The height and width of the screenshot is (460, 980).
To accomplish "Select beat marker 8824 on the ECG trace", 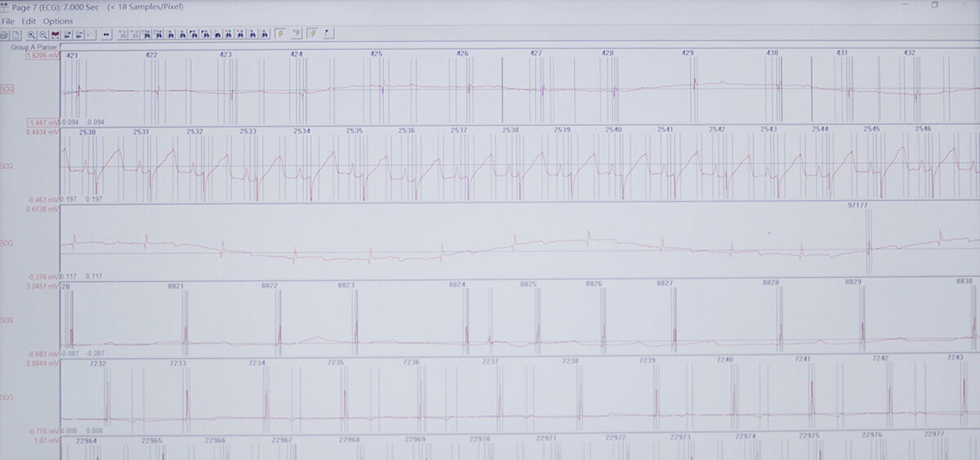I will (x=457, y=284).
